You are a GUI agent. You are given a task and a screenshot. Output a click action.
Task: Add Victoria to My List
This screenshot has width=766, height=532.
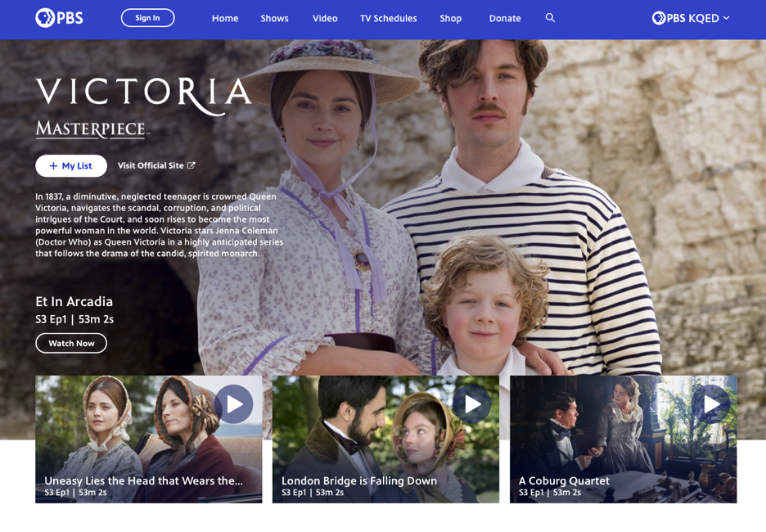click(x=71, y=165)
